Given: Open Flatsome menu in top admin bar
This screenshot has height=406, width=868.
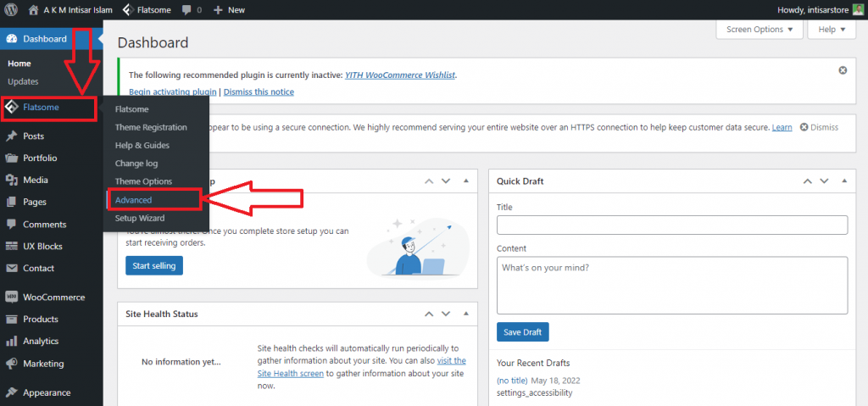Looking at the screenshot, I should [x=147, y=10].
